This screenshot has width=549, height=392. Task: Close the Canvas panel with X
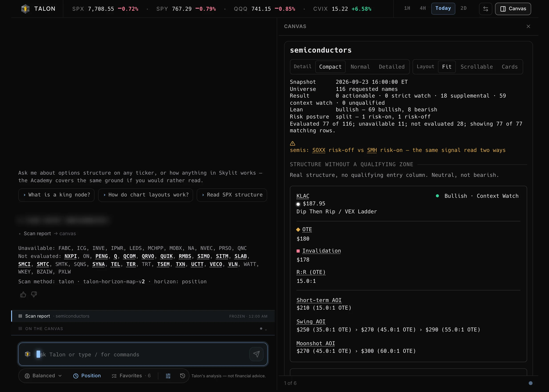tap(528, 26)
